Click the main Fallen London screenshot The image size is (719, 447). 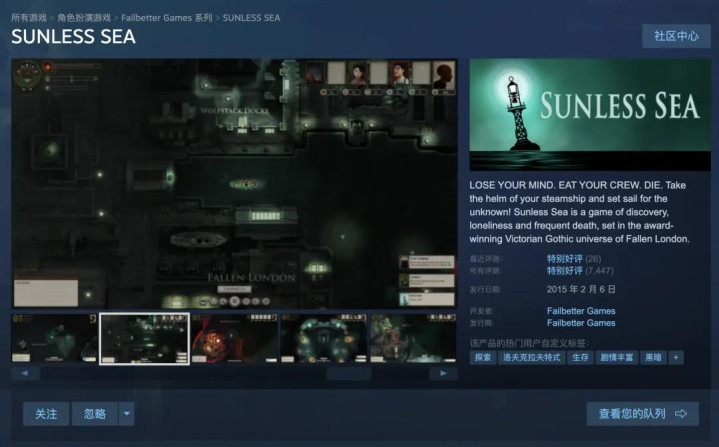pos(234,183)
